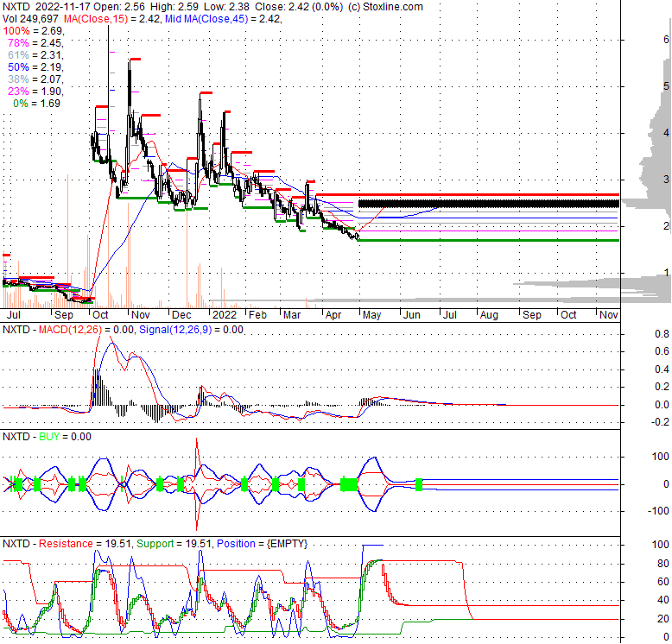Click the -100 tick on the BUY panel axis

coord(658,511)
